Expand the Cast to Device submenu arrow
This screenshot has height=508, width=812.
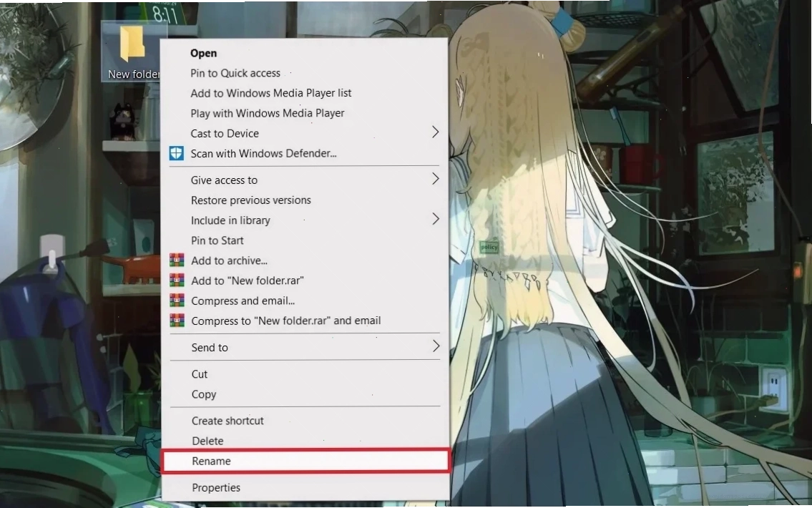click(435, 132)
